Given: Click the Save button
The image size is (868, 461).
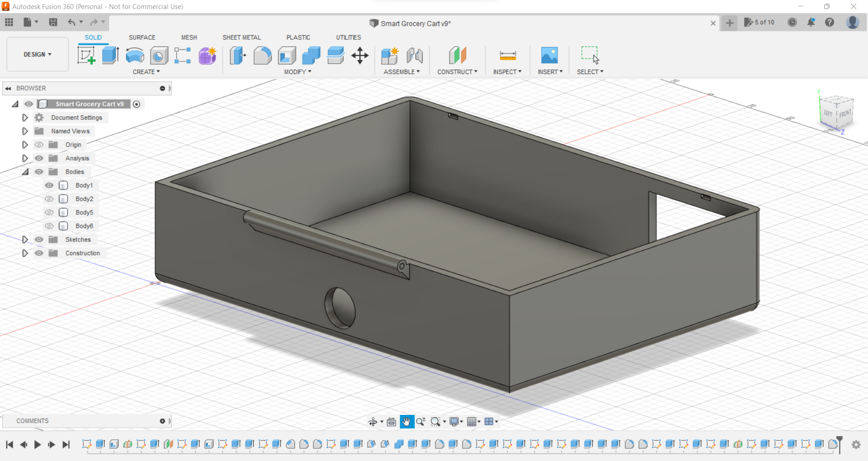Looking at the screenshot, I should [x=53, y=22].
